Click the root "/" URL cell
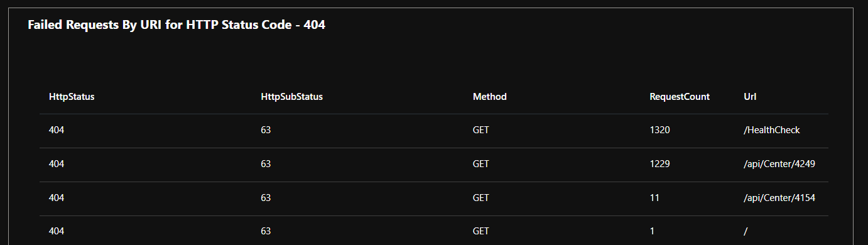Image resolution: width=868 pixels, height=245 pixels. coord(746,231)
